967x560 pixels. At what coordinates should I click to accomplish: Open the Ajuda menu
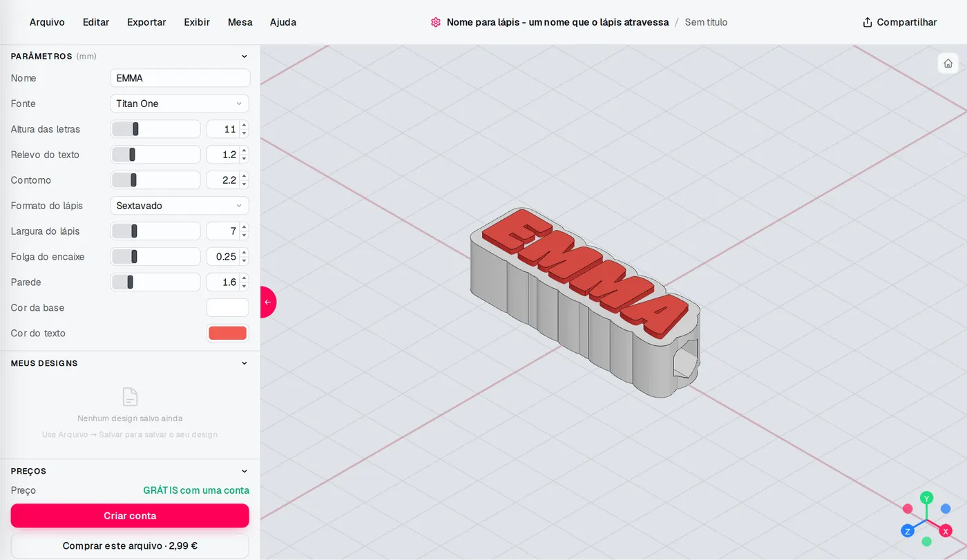tap(283, 22)
